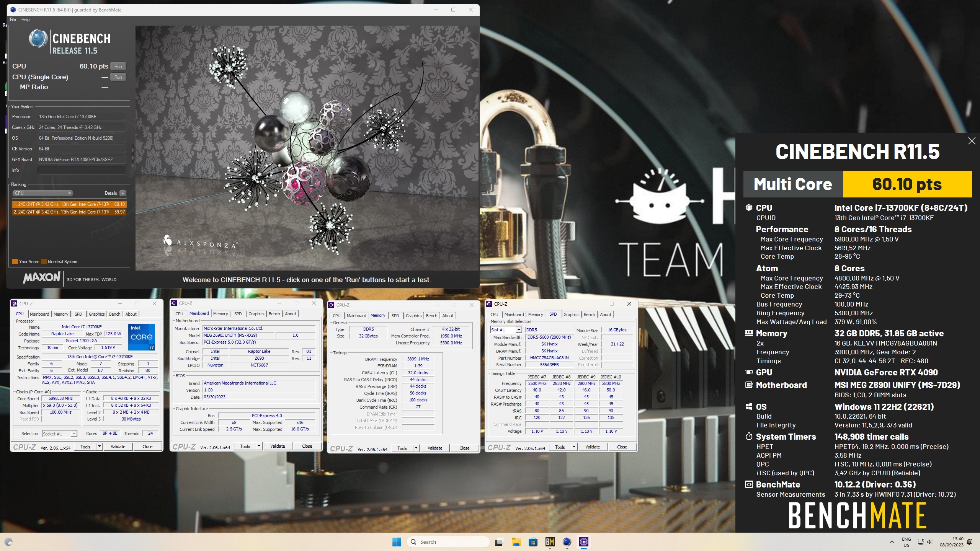980x551 pixels.
Task: Switch to Memory tab in CPU-Z CPU window
Action: 61,314
